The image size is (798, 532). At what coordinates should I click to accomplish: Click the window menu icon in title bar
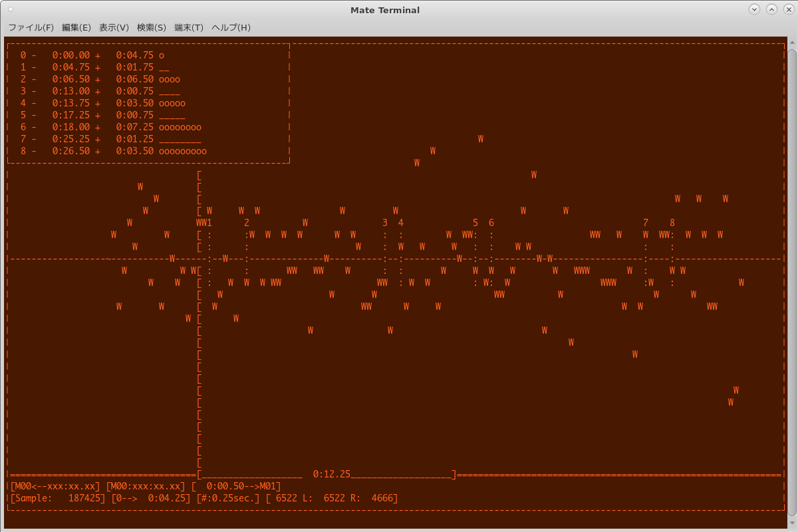pyautogui.click(x=11, y=9)
